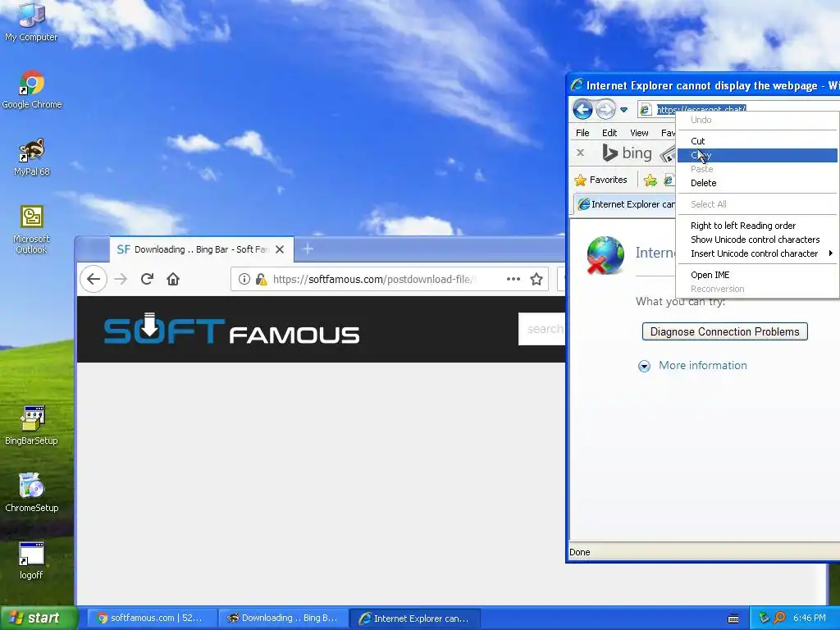Click the orange magnifier tray icon
Viewport: 840px width, 630px height.
click(779, 619)
